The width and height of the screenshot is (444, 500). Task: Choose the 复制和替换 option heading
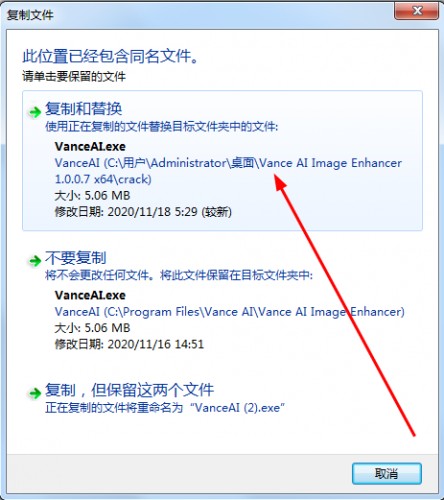pos(83,109)
